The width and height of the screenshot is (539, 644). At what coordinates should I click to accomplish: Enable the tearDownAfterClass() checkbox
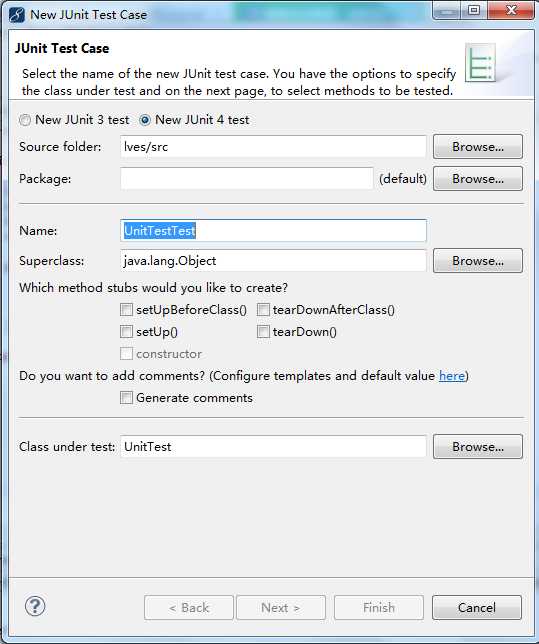(263, 309)
